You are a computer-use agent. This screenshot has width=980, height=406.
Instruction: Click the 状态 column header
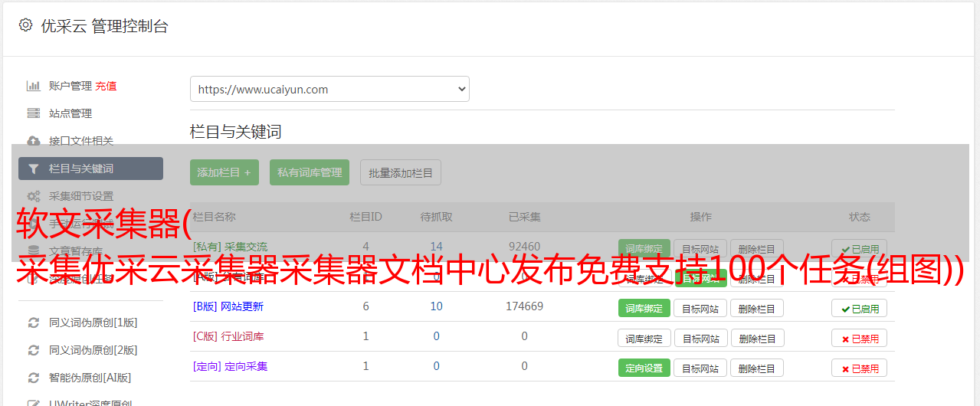[860, 217]
